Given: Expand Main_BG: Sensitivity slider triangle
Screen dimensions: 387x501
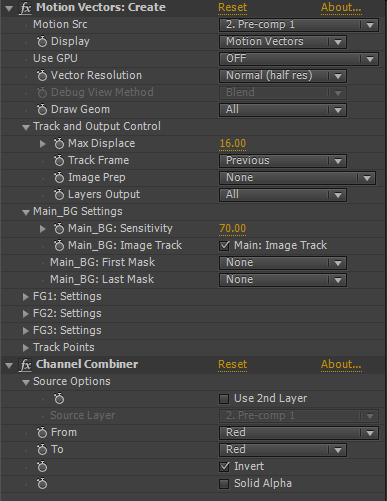Looking at the screenshot, I should pyautogui.click(x=42, y=229).
